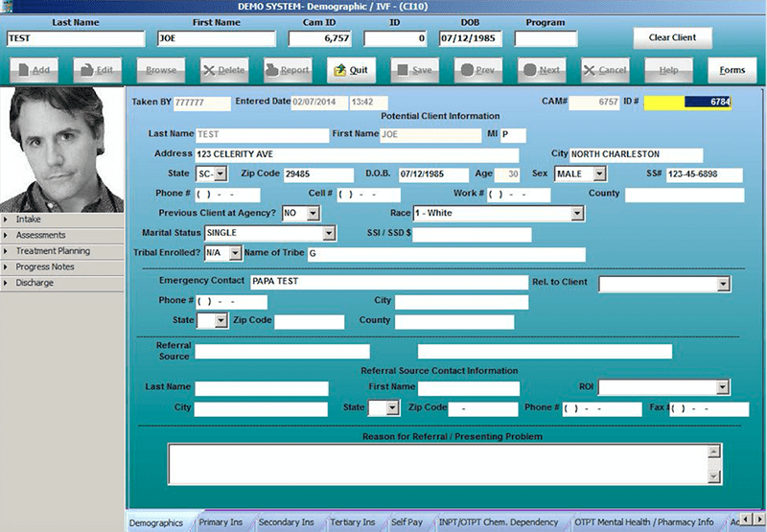This screenshot has height=532, width=767.
Task: Open the Forms button
Action: pos(732,70)
